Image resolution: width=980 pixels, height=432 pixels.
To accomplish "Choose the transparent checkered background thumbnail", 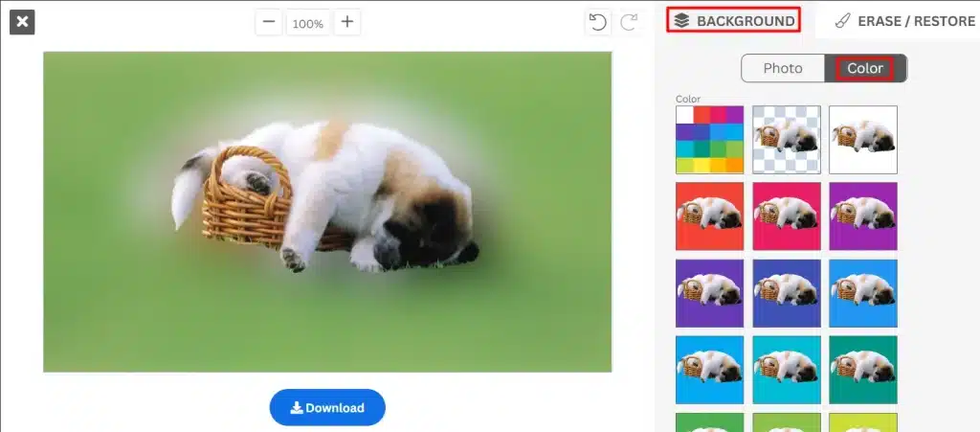I will point(787,140).
